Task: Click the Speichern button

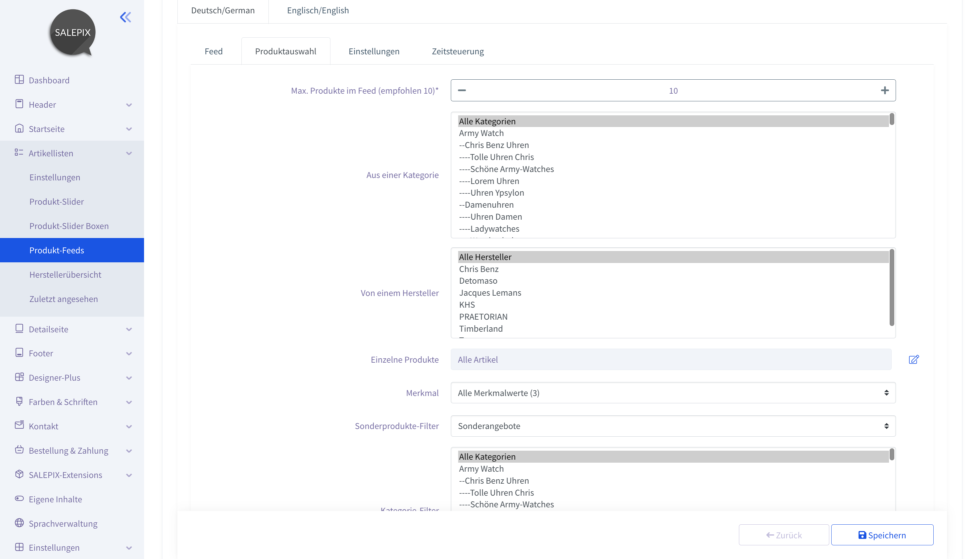Action: click(882, 535)
